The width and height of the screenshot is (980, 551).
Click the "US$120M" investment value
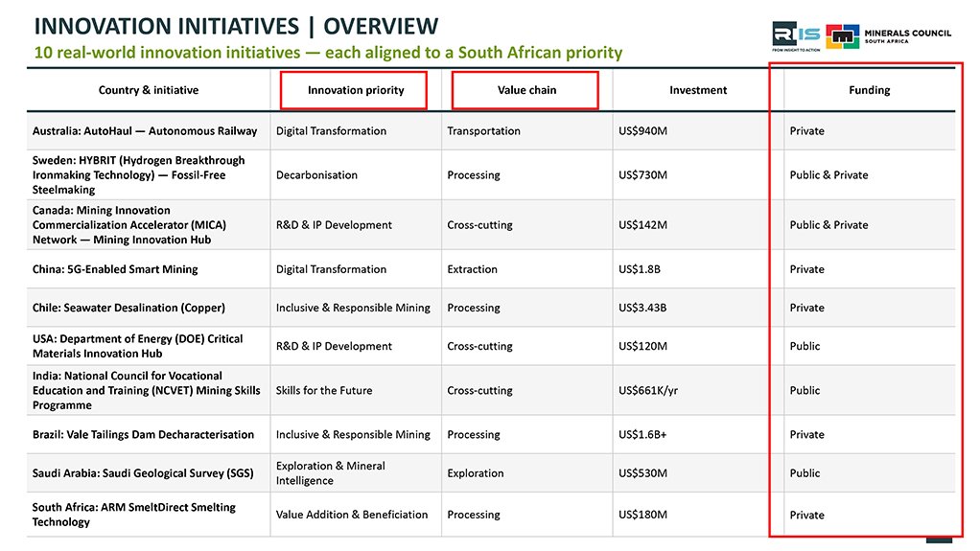(x=642, y=346)
